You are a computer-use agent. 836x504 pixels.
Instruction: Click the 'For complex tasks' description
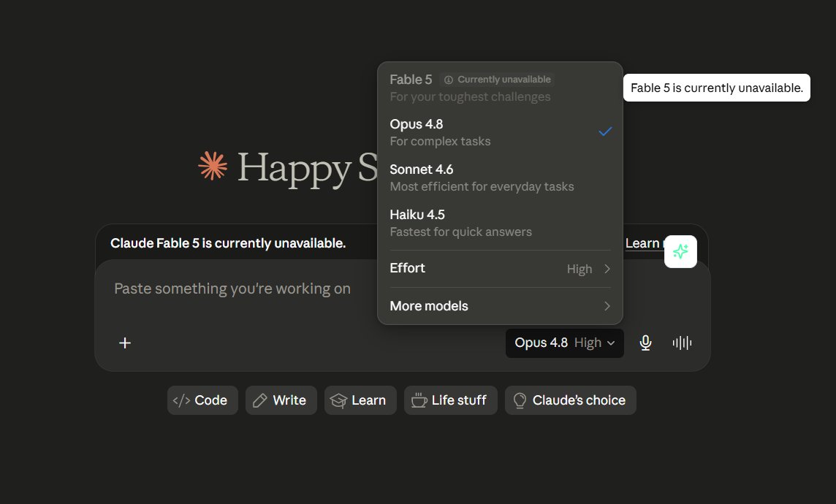(440, 142)
